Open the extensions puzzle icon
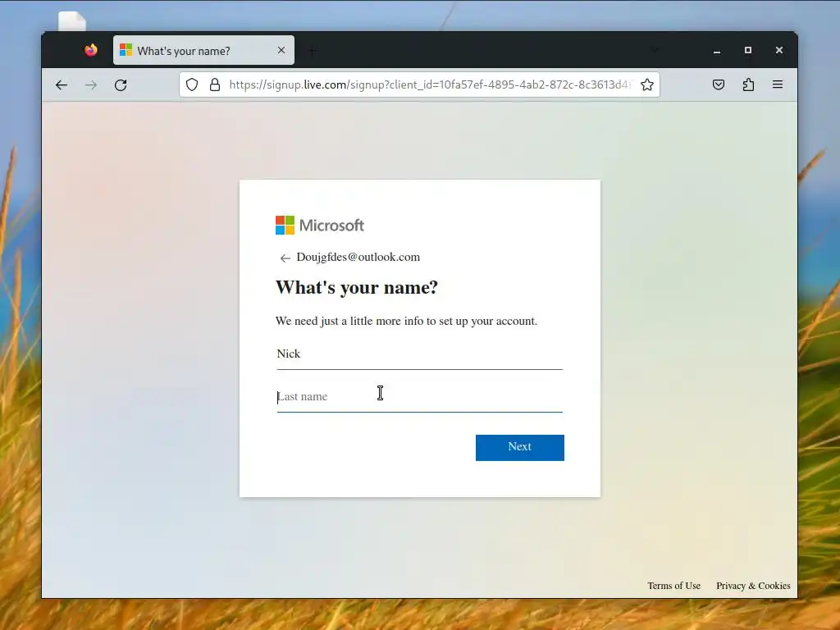The height and width of the screenshot is (630, 840). (x=748, y=84)
